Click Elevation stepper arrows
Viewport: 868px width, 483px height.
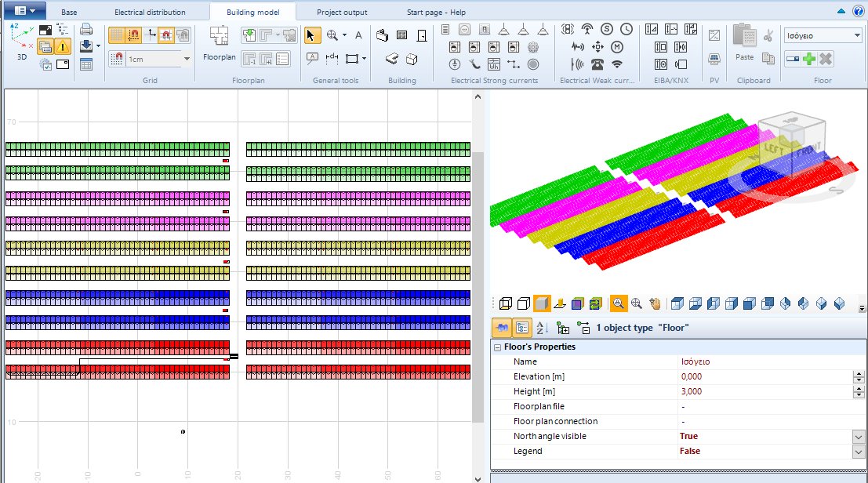tap(859, 377)
